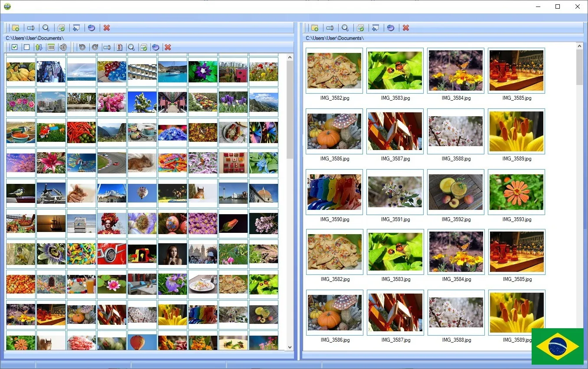Click the uncheck-all empty checkbox icon
This screenshot has height=369, width=588.
[x=26, y=47]
